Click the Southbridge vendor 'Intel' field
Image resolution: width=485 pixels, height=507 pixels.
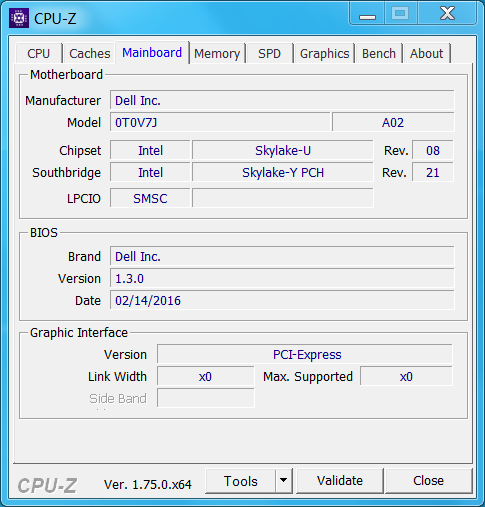click(150, 172)
